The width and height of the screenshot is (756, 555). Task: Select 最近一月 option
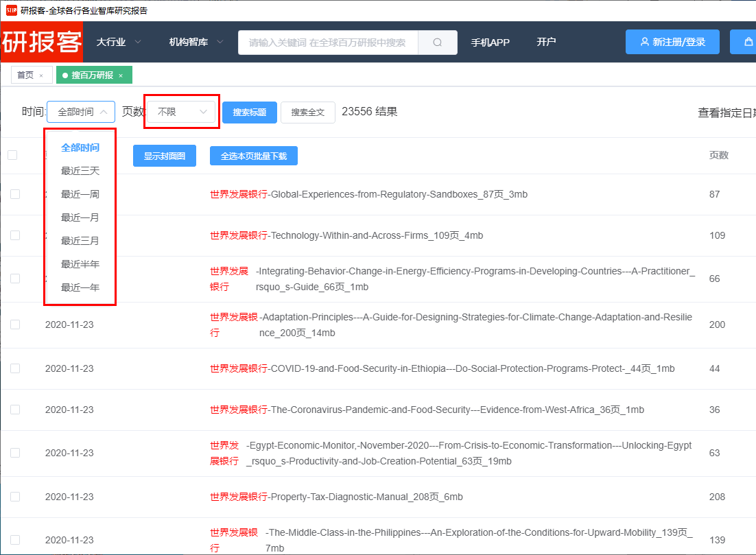click(x=80, y=217)
